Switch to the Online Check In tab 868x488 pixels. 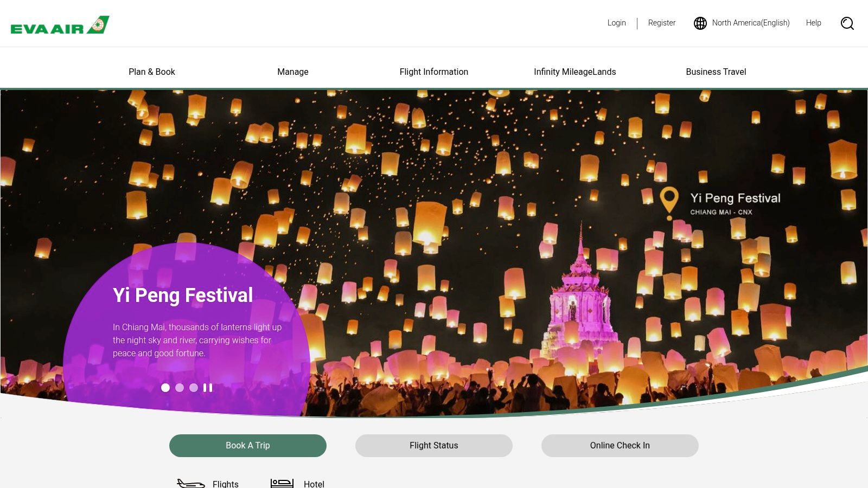tap(620, 446)
